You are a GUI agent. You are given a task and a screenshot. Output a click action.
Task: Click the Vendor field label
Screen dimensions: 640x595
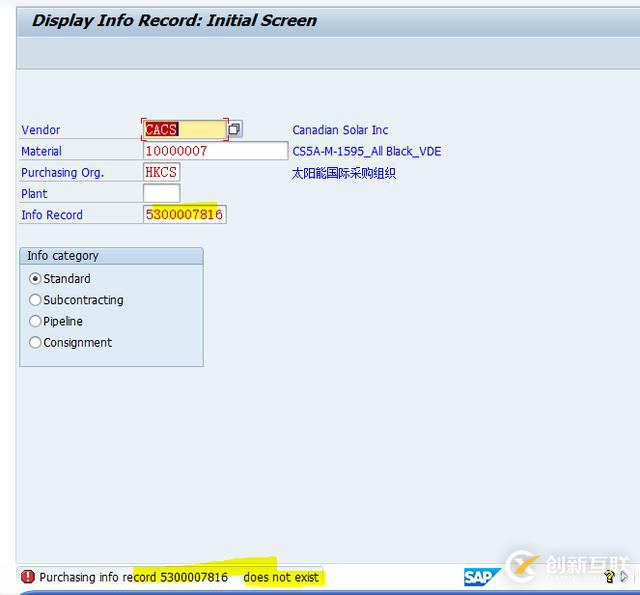pyautogui.click(x=41, y=130)
